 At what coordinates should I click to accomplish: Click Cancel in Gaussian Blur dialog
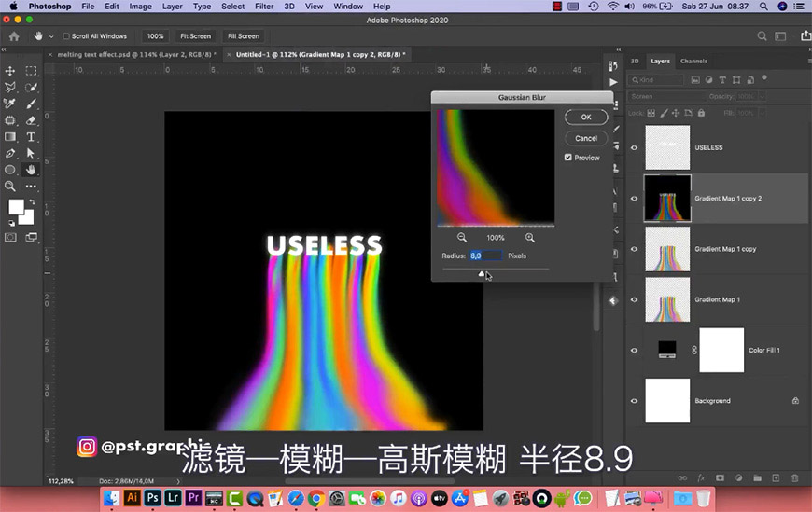coord(586,138)
